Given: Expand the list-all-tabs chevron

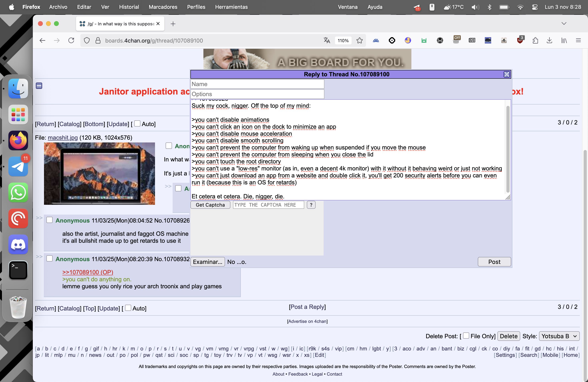Looking at the screenshot, I should point(564,24).
